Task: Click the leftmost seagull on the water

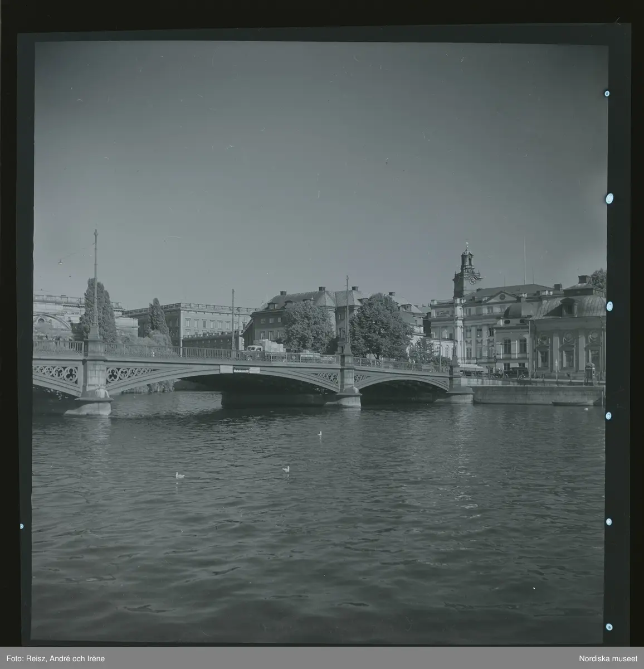Action: pos(179,475)
